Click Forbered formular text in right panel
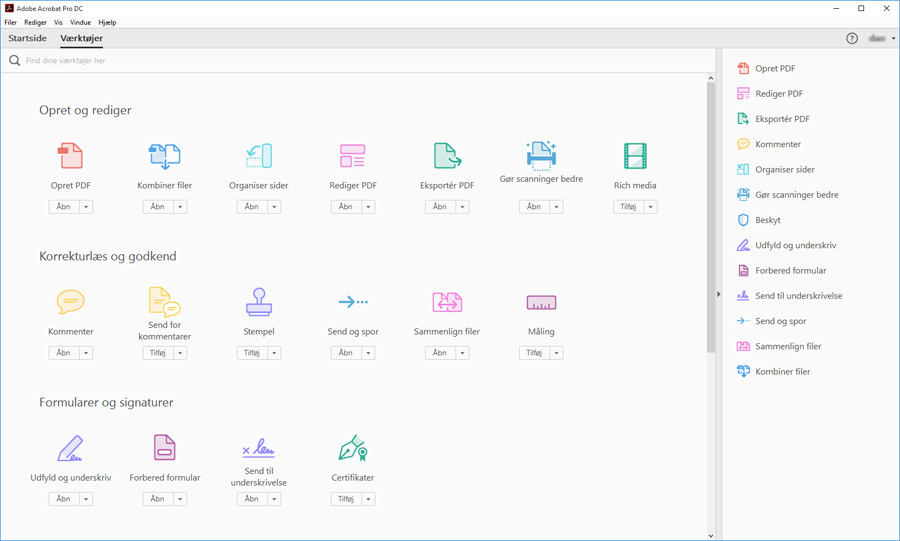The image size is (900, 541). pos(790,270)
